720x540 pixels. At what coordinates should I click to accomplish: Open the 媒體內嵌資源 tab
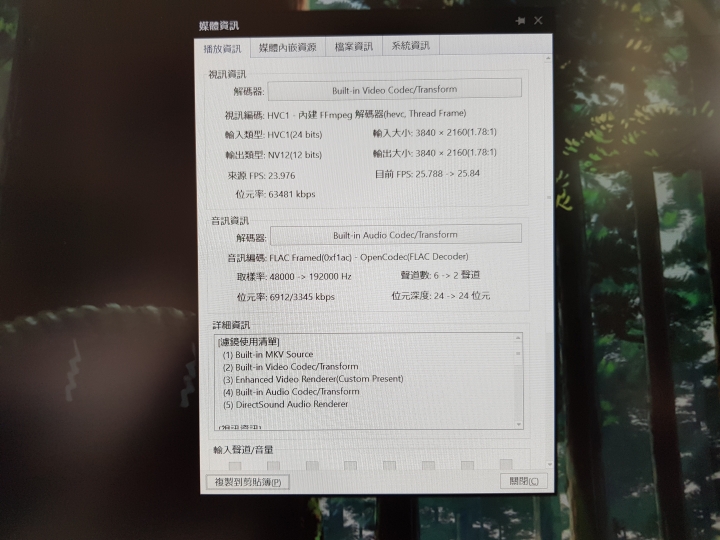click(x=287, y=47)
